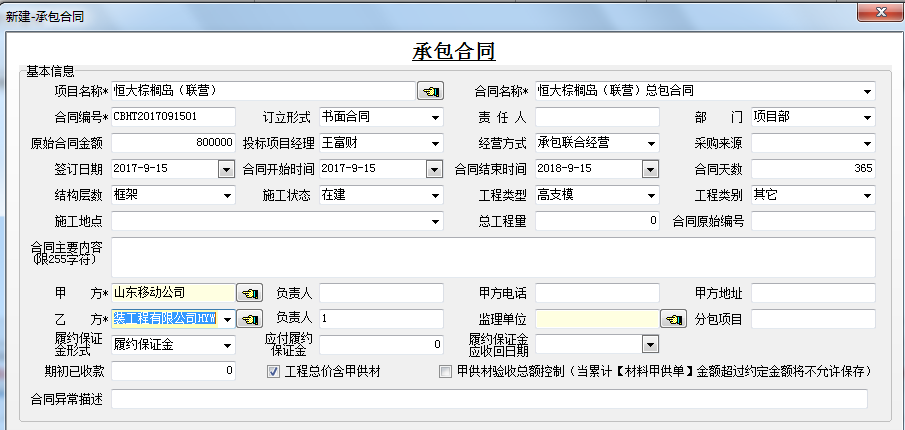Expand the 合同名称 dropdown
Screen dimensions: 905x430
pyautogui.click(x=867, y=91)
